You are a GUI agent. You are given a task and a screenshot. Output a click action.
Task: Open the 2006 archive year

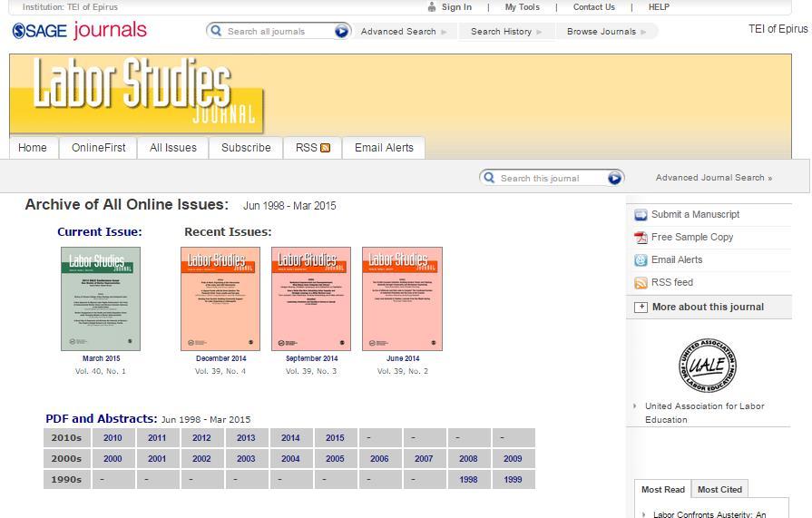click(x=379, y=458)
